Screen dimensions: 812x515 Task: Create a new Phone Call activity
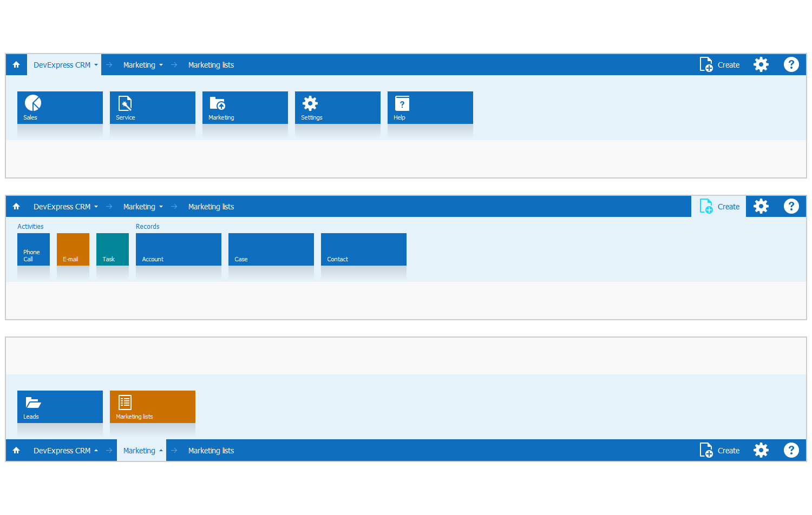coord(33,249)
